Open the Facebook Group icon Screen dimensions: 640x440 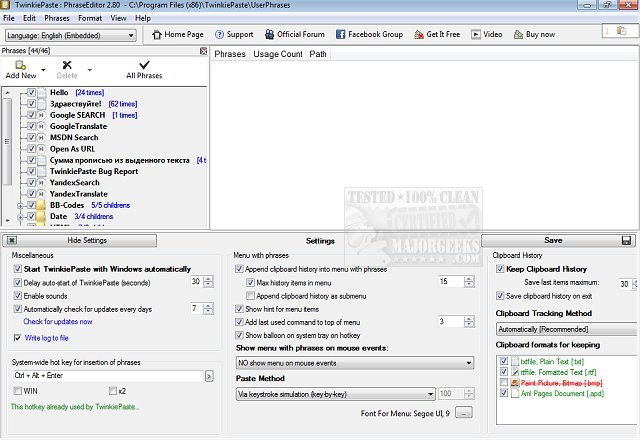tap(340, 35)
